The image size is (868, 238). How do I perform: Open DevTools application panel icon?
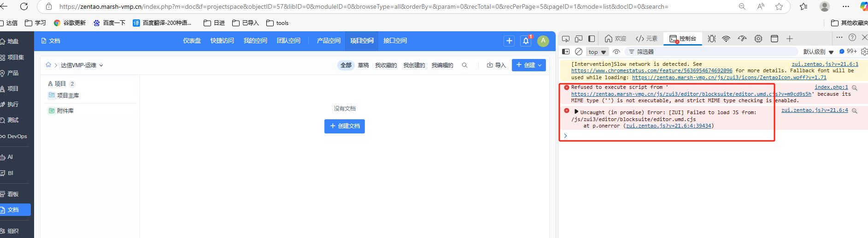(774, 39)
